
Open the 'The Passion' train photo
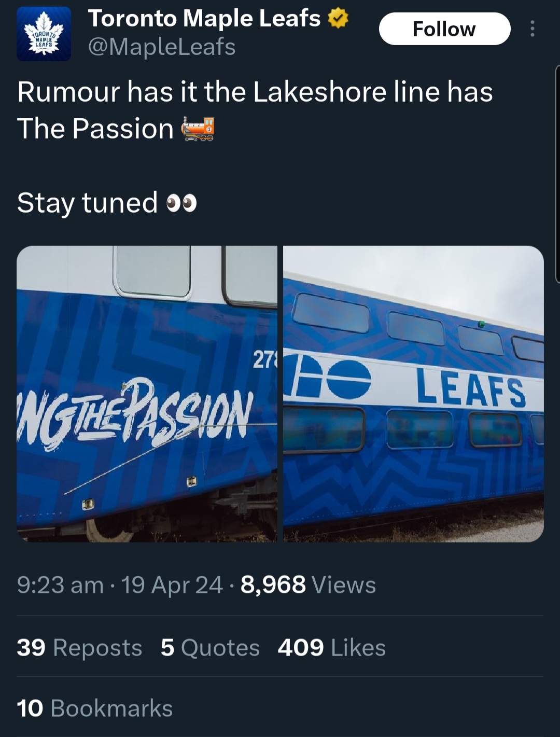[147, 394]
